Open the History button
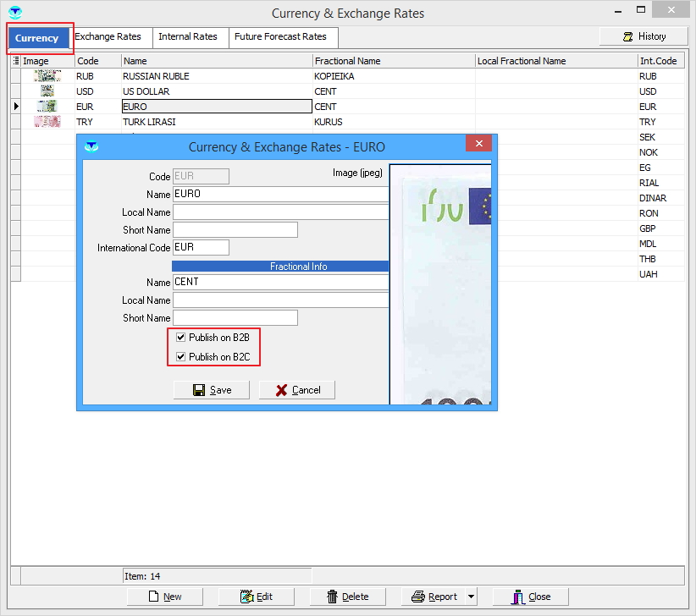Screen dimensions: 696x616 pos(644,36)
